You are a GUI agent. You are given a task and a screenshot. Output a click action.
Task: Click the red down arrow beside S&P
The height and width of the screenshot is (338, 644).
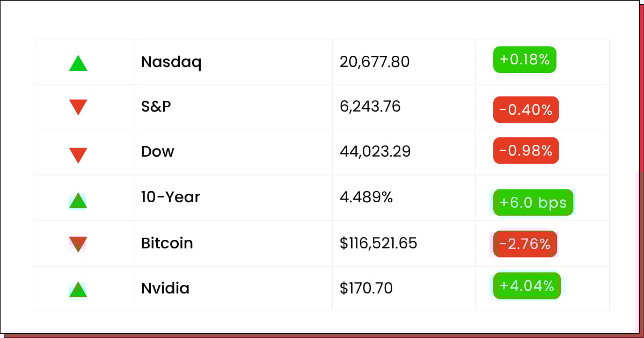coord(78,107)
